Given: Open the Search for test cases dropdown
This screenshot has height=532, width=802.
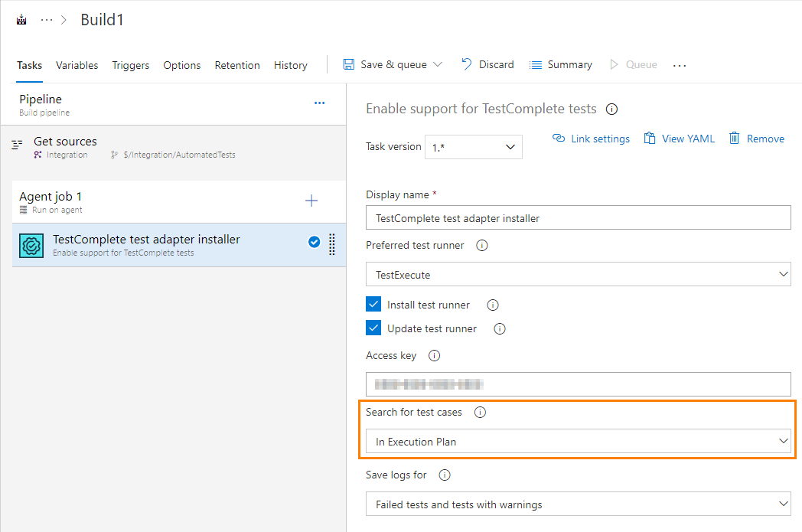Looking at the screenshot, I should (x=577, y=441).
